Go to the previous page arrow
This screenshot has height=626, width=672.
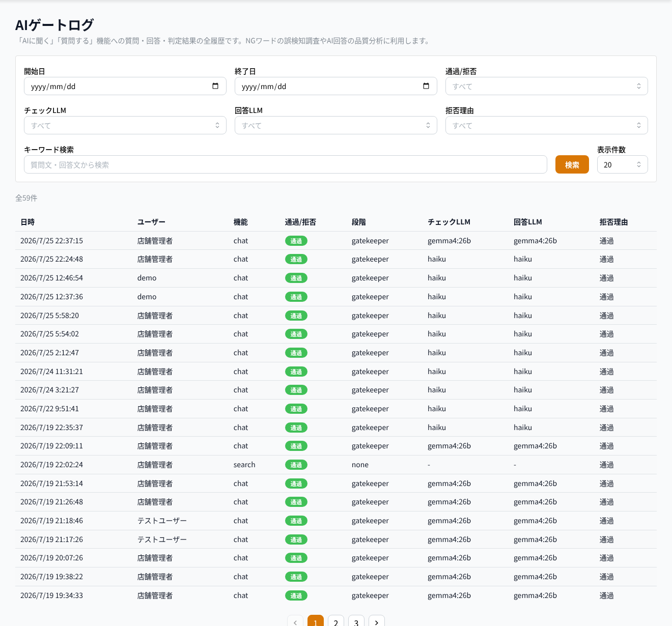point(295,621)
